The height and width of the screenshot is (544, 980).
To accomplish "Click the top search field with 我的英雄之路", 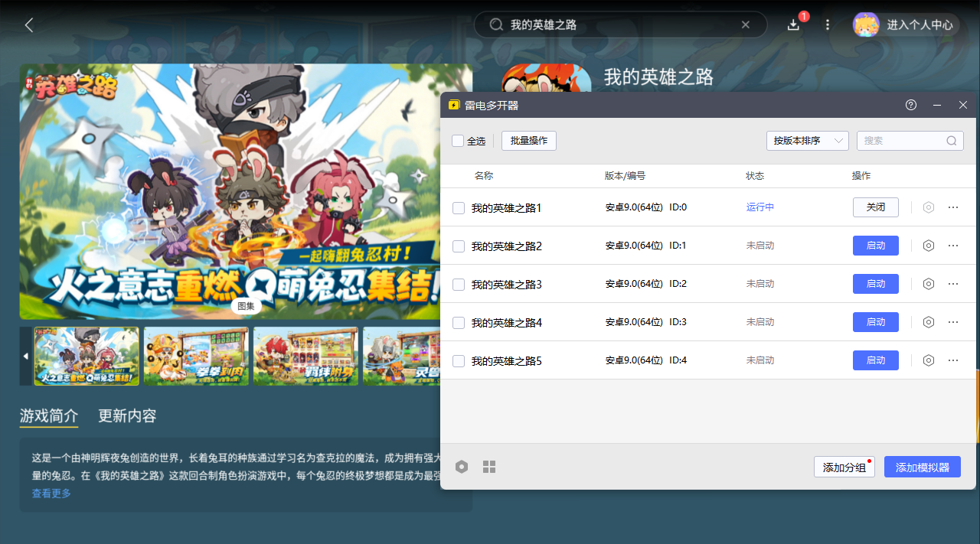I will (620, 25).
